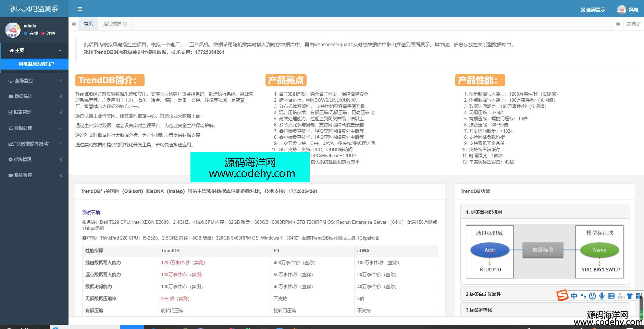Click the Sogou S input method logo
The height and width of the screenshot is (329, 644).
click(562, 295)
